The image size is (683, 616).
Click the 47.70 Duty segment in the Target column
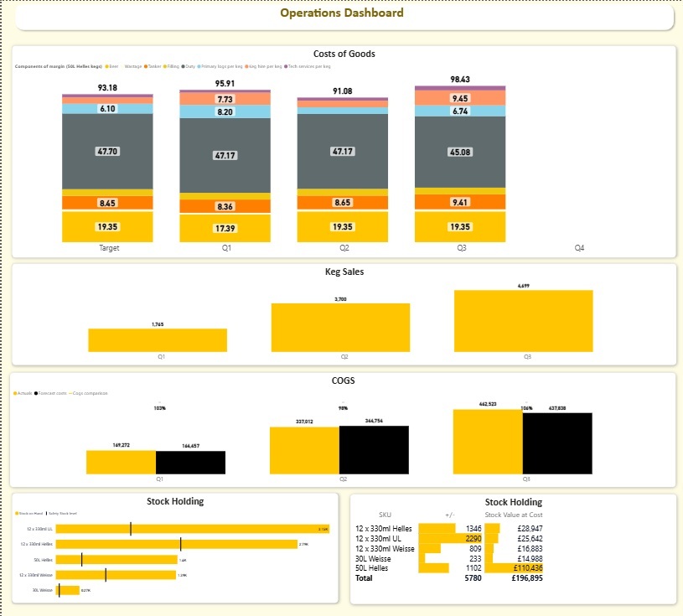107,151
